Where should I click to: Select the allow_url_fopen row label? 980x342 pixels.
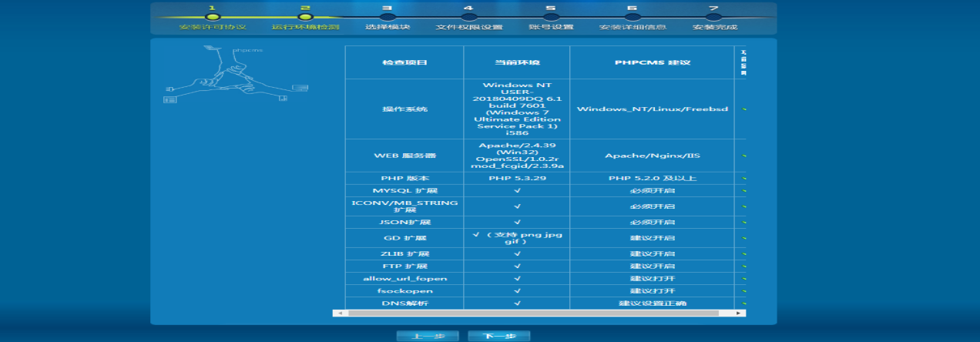pyautogui.click(x=404, y=279)
